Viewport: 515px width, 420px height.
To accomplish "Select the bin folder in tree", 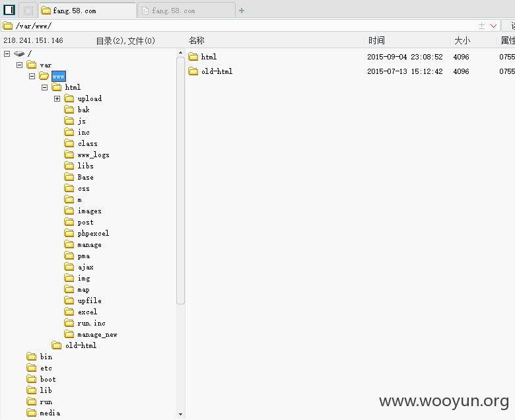I will click(46, 357).
